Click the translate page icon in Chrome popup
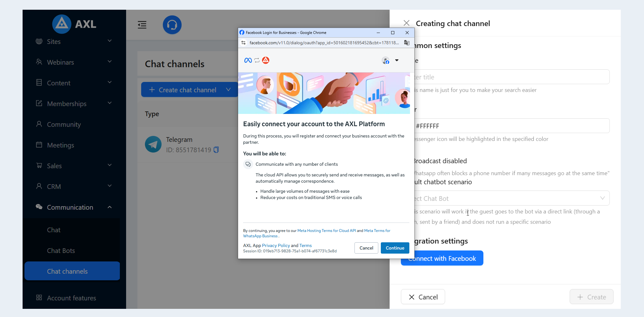This screenshot has height=317, width=644. coord(407,43)
